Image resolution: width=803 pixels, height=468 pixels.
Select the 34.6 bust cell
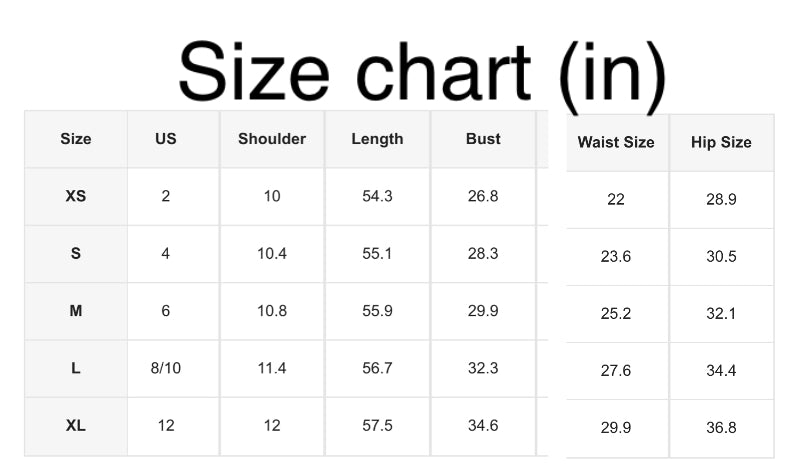pos(483,426)
